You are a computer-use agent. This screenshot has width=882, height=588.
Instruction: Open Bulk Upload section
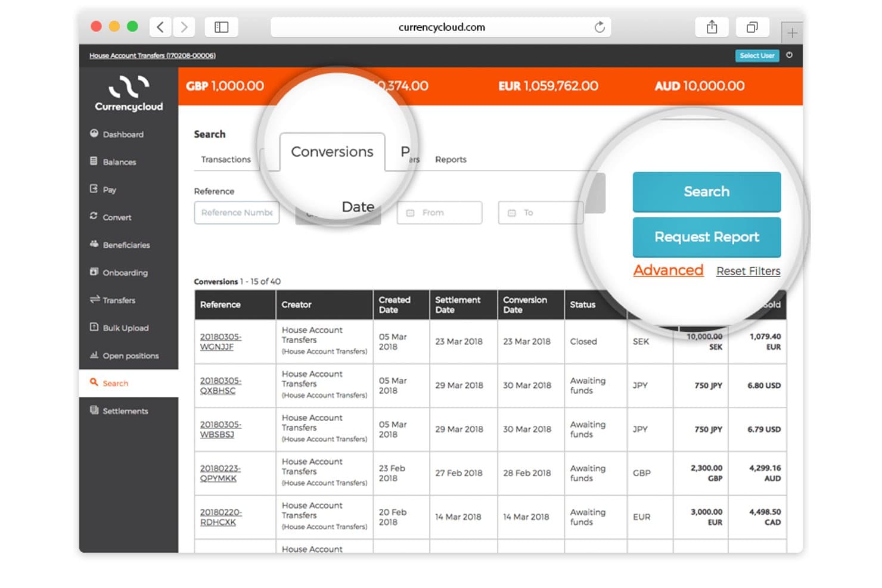point(119,328)
